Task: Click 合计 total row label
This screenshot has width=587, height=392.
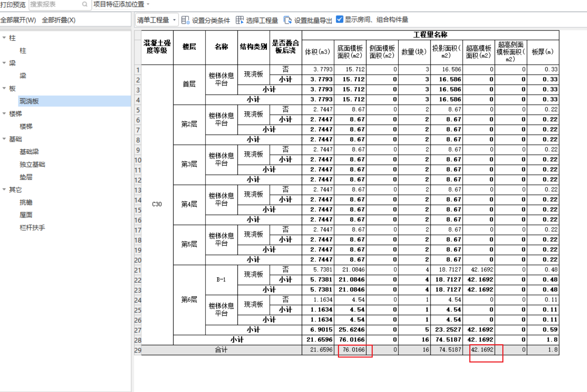Action: click(222, 350)
